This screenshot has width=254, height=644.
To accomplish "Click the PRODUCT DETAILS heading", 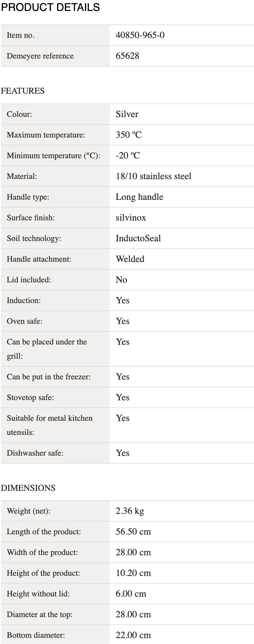I will click(50, 7).
